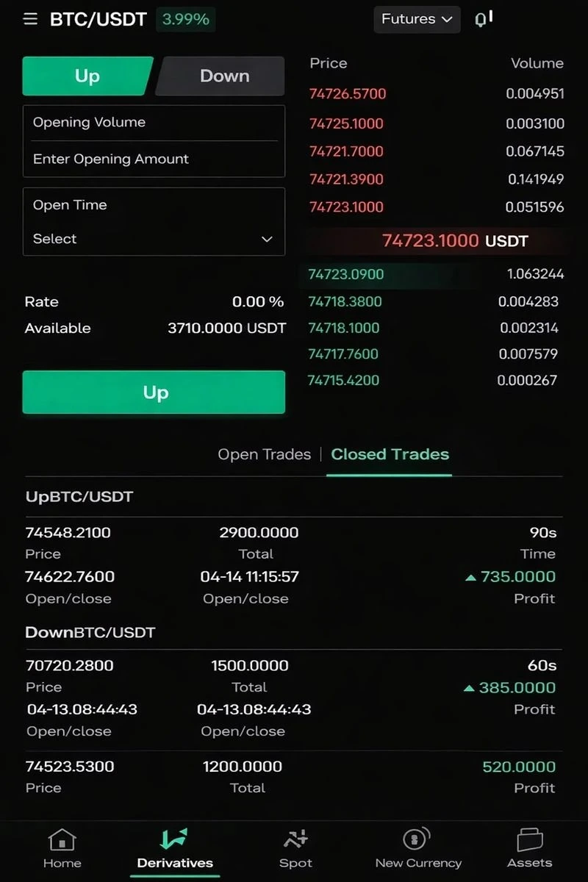Tap the notification bell icon
This screenshot has height=882, width=588.
[483, 19]
